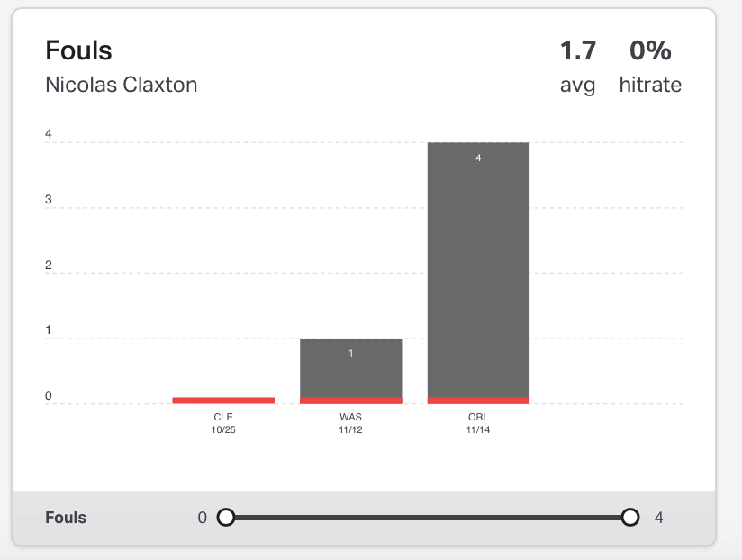Select the WAS 11/12 gray bar
Viewport: 742px width, 560px height.
351,368
